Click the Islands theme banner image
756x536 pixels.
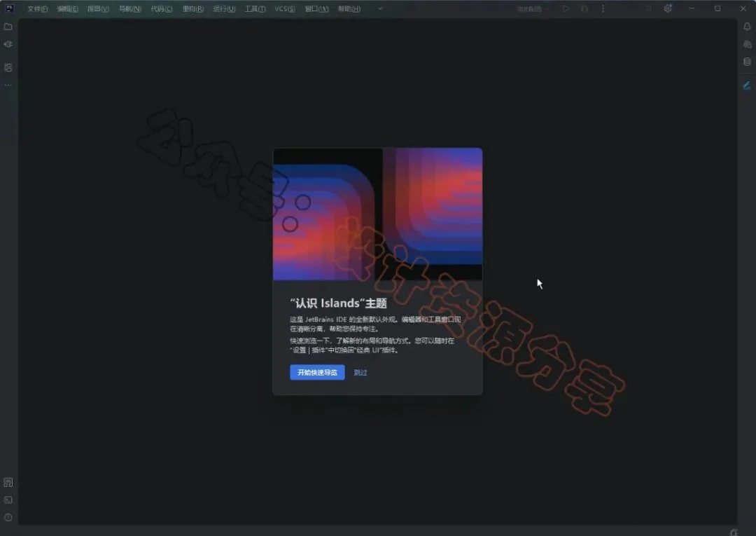(377, 214)
